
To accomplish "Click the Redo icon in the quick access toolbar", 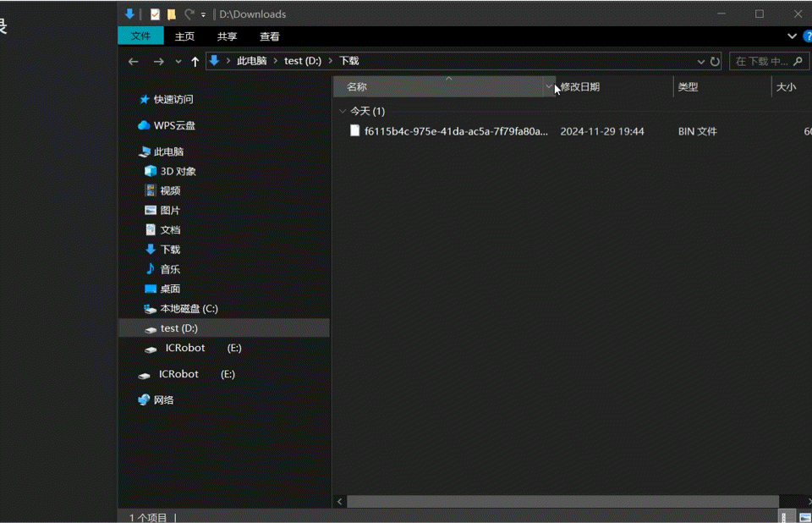I will coord(189,14).
